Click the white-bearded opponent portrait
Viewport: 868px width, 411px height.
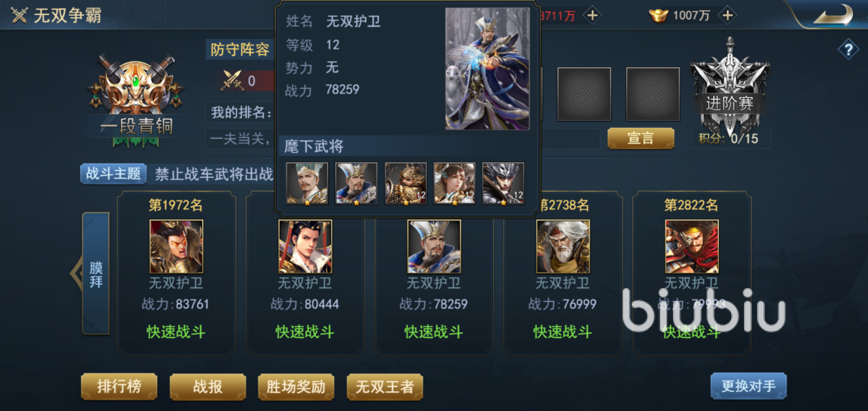tap(563, 246)
